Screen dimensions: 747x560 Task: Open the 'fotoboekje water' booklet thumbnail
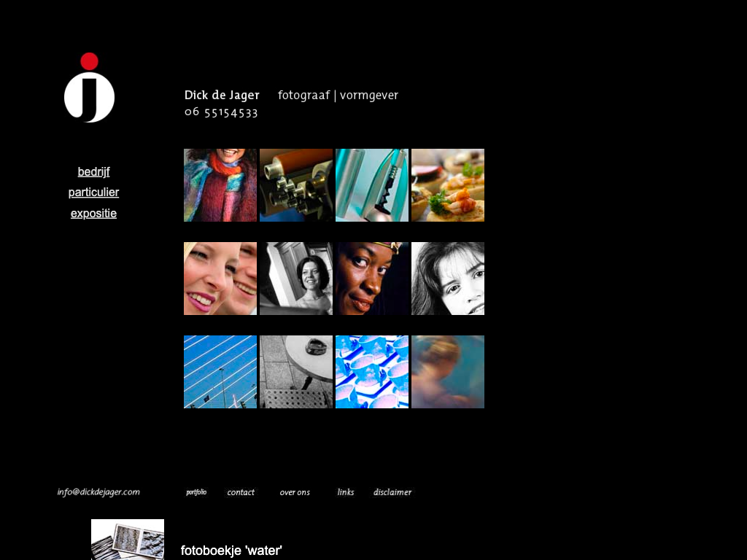[x=128, y=540]
